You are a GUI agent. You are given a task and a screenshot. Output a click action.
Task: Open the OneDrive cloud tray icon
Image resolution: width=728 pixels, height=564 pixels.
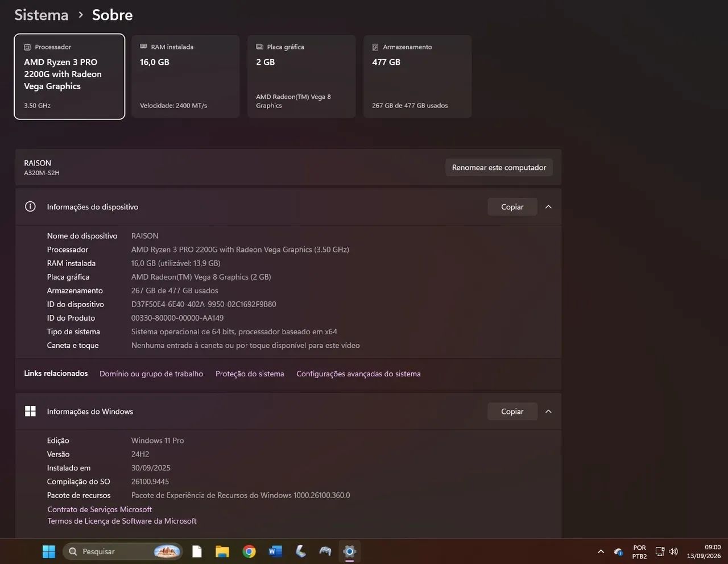click(x=618, y=551)
